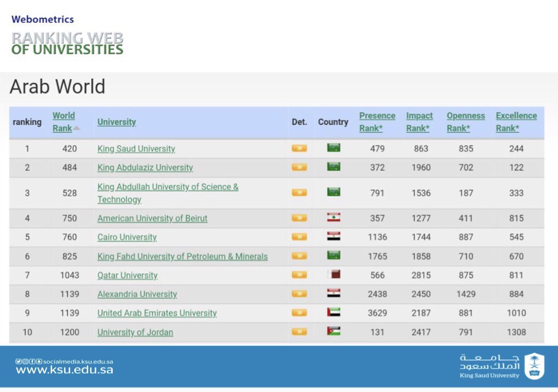Image resolution: width=558 pixels, height=392 pixels.
Task: Open Alexandria University link
Action: [137, 294]
